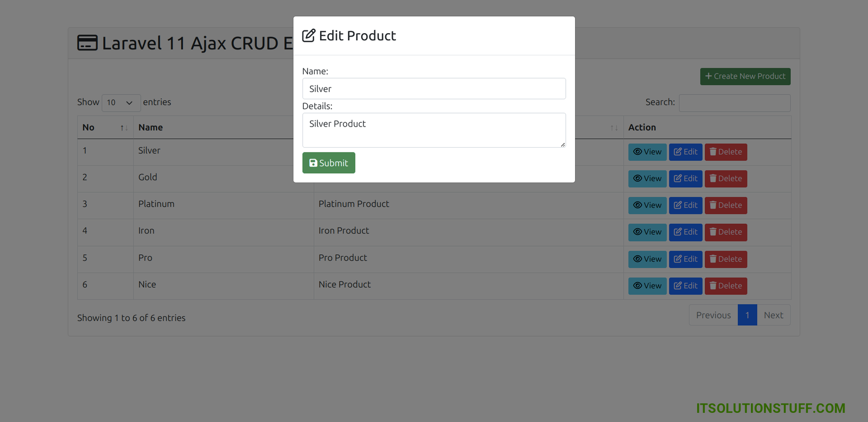The height and width of the screenshot is (422, 868).
Task: Select page 1 in pagination
Action: (747, 315)
